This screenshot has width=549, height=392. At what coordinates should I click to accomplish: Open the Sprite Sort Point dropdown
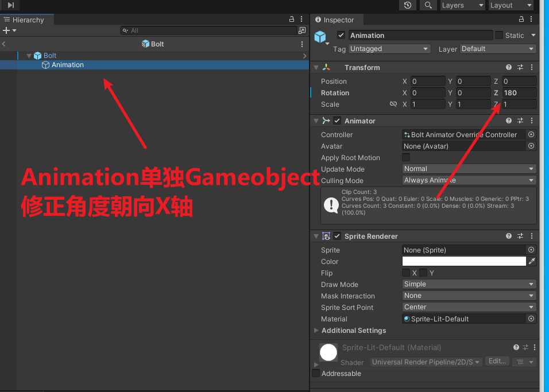coord(469,307)
